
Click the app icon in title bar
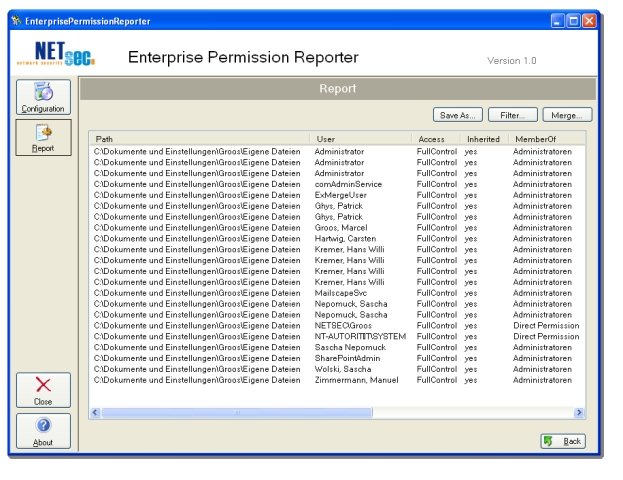tap(16, 21)
